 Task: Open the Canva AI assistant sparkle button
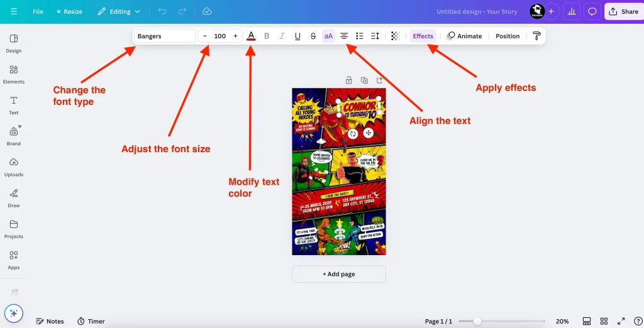[x=14, y=312]
